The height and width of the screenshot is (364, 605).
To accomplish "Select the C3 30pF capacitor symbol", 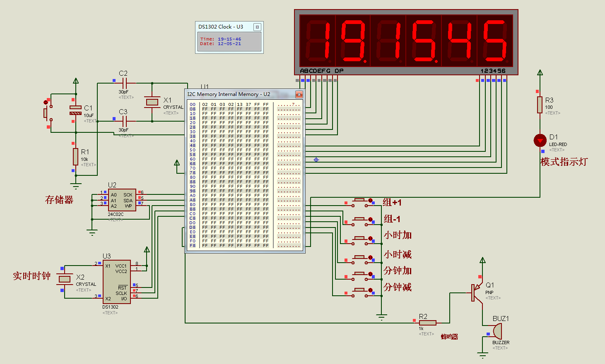I will (x=124, y=121).
